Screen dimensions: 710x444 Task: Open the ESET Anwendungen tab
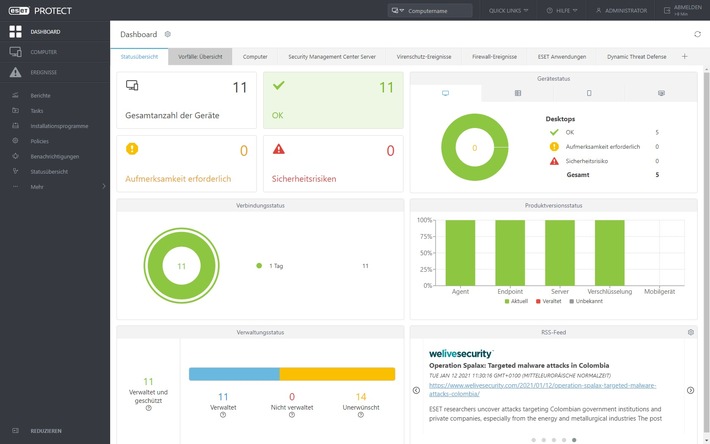[x=562, y=57]
